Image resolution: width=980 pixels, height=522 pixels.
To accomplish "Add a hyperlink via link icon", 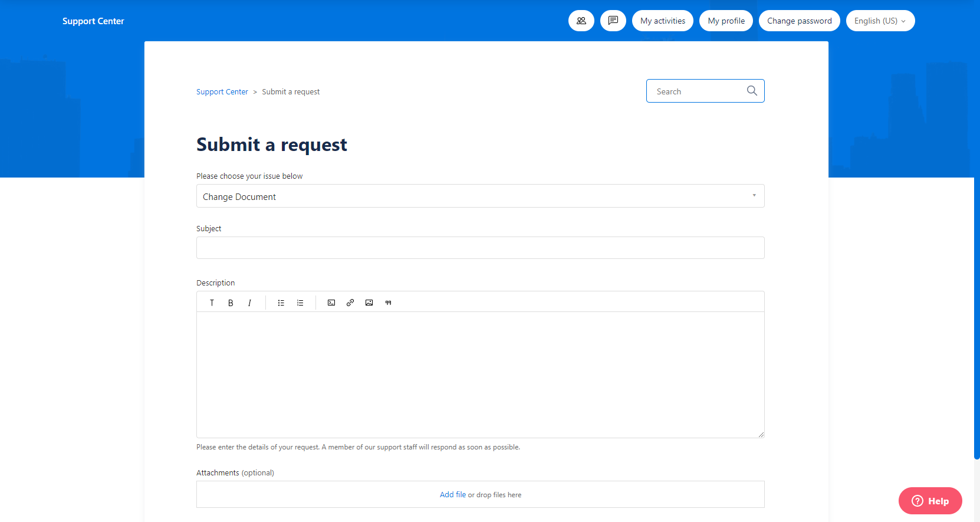I will click(x=350, y=303).
